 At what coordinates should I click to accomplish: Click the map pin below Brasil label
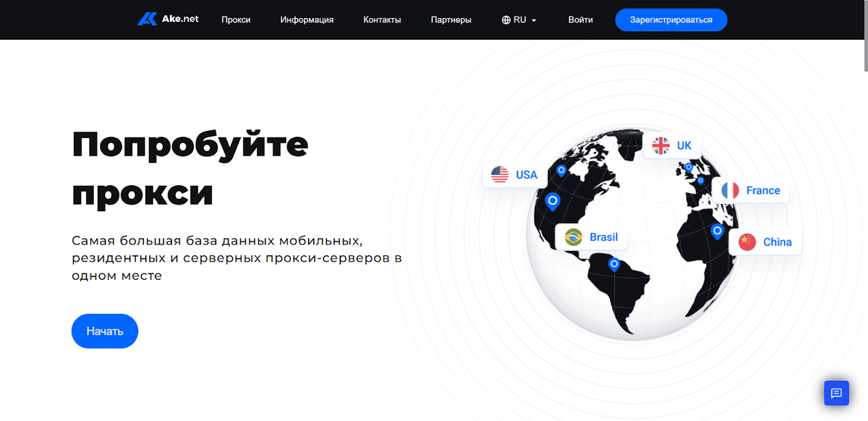click(614, 265)
